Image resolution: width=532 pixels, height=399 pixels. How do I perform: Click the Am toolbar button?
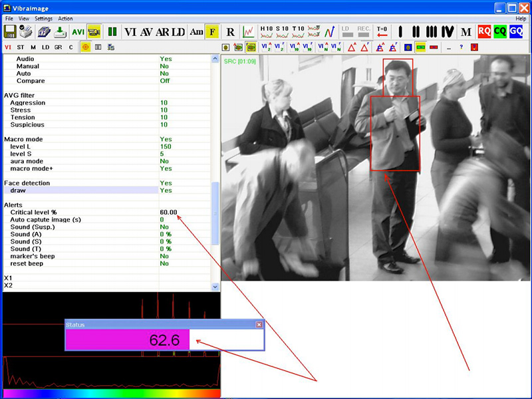click(196, 32)
